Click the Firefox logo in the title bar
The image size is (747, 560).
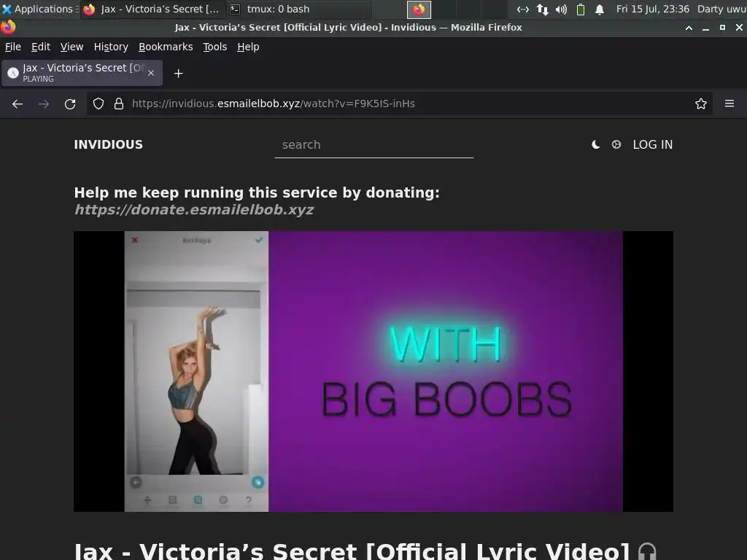point(7,27)
